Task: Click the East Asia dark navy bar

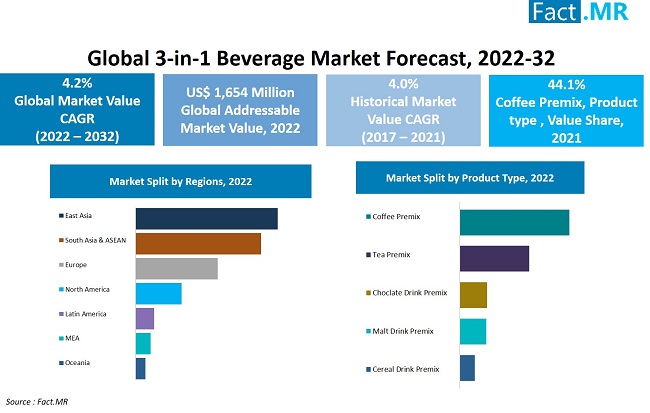Action: pos(207,219)
